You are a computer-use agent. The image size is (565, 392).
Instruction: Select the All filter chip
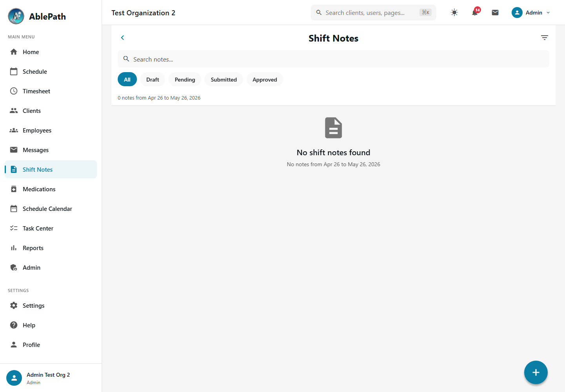coord(127,79)
